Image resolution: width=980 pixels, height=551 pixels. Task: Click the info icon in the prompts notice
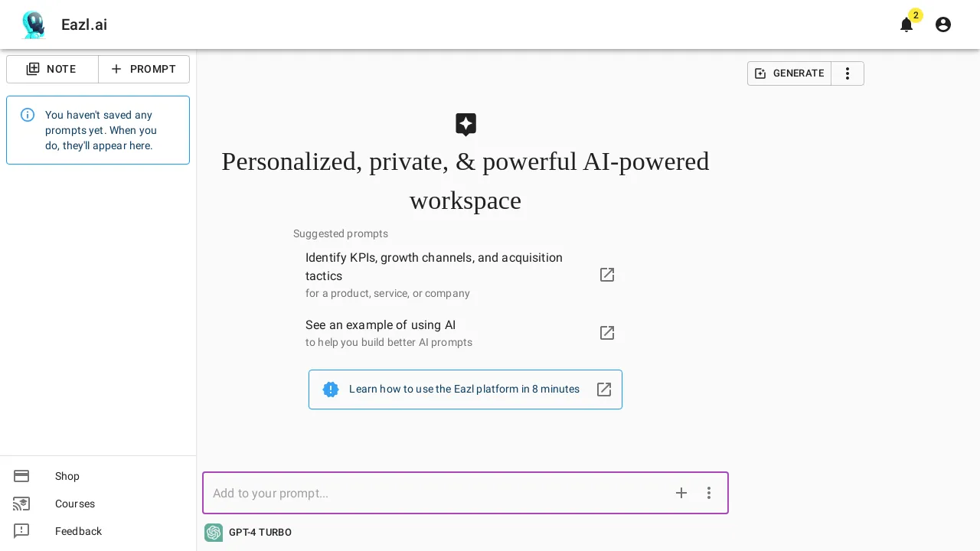tap(28, 115)
